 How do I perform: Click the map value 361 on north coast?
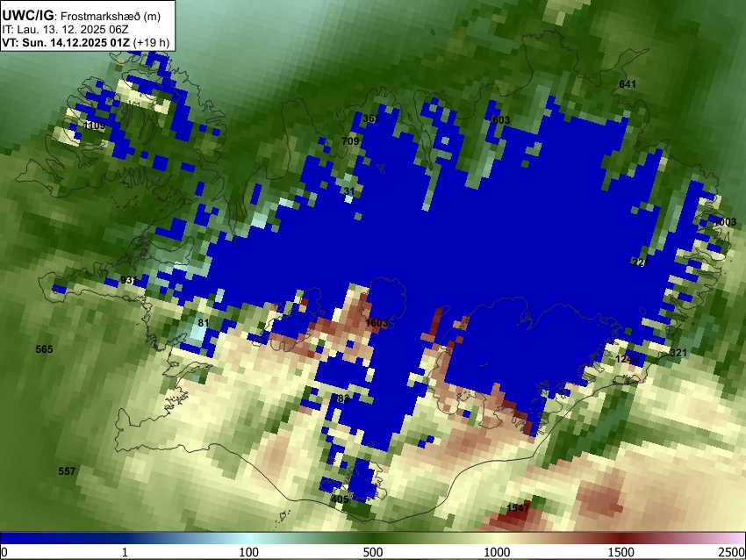click(370, 118)
